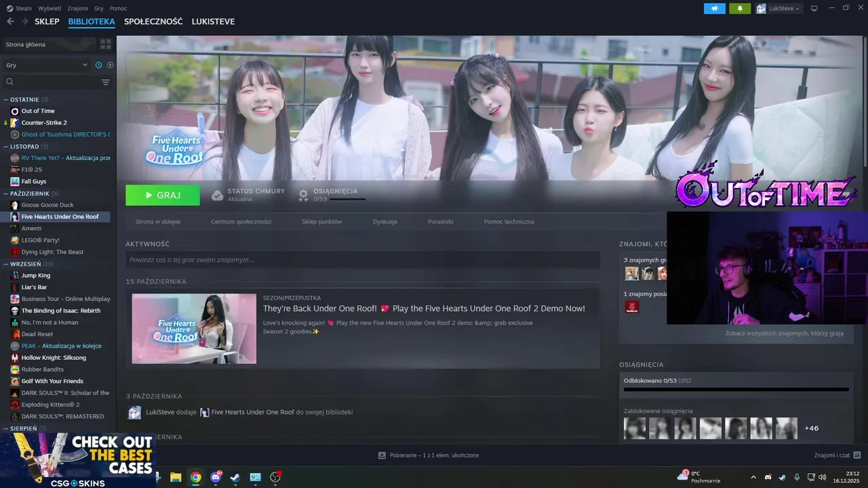
Task: Open advanced filter options icon in sidebar
Action: (x=106, y=82)
